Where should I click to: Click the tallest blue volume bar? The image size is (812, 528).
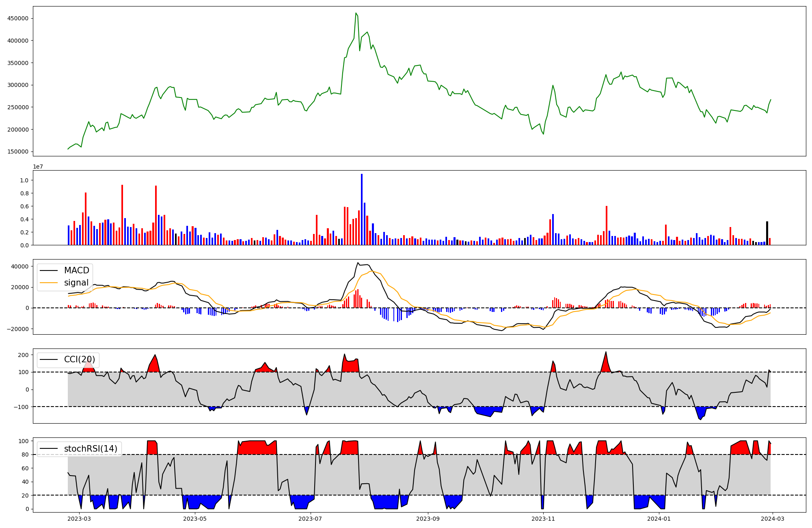point(362,209)
